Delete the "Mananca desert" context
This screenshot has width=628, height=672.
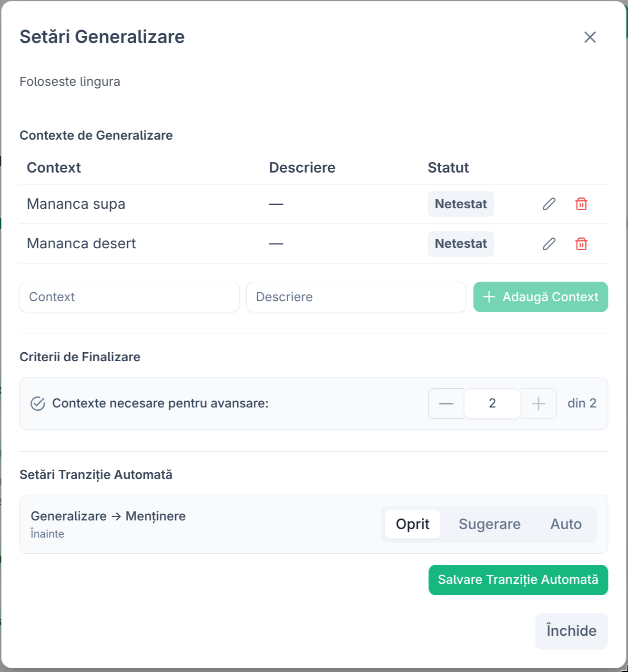581,244
